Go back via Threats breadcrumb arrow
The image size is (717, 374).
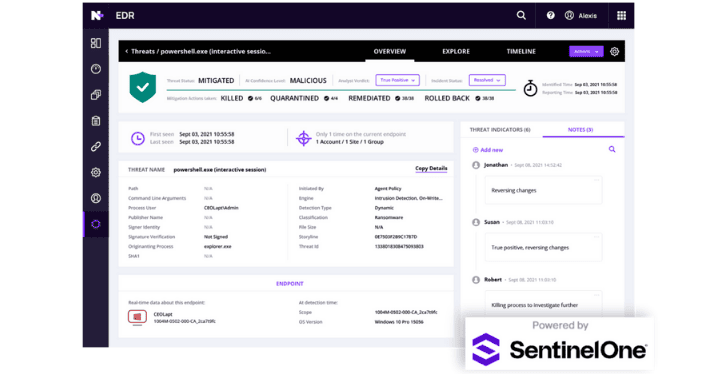(127, 51)
